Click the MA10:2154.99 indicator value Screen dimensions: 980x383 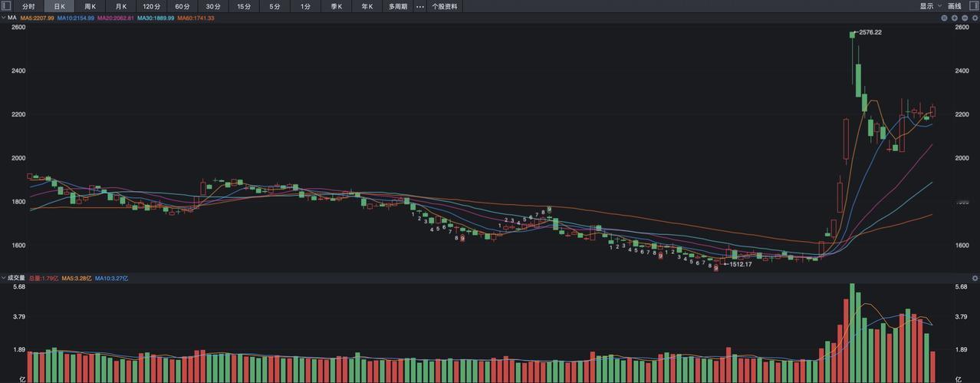click(x=76, y=18)
